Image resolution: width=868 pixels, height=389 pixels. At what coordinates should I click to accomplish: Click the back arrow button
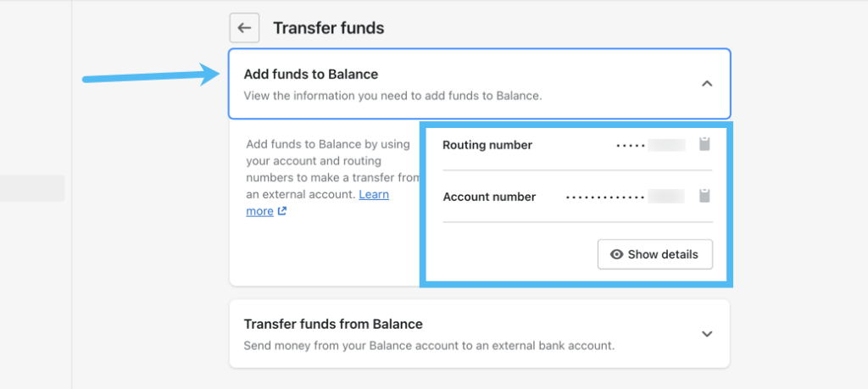pyautogui.click(x=244, y=28)
